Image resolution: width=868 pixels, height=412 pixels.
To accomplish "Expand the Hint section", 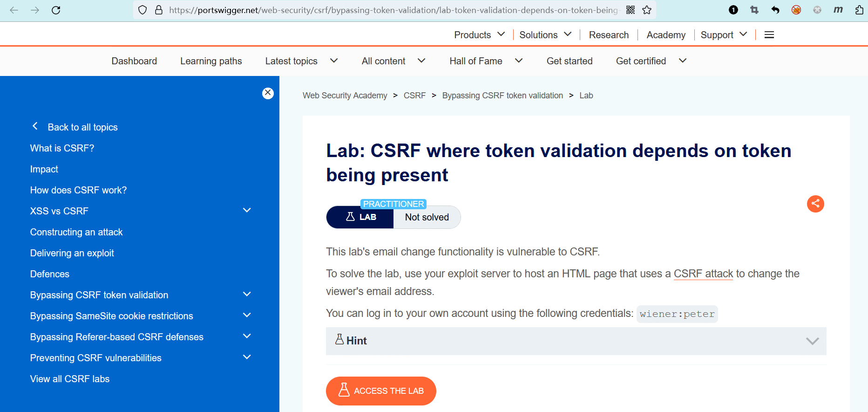I will (x=576, y=341).
